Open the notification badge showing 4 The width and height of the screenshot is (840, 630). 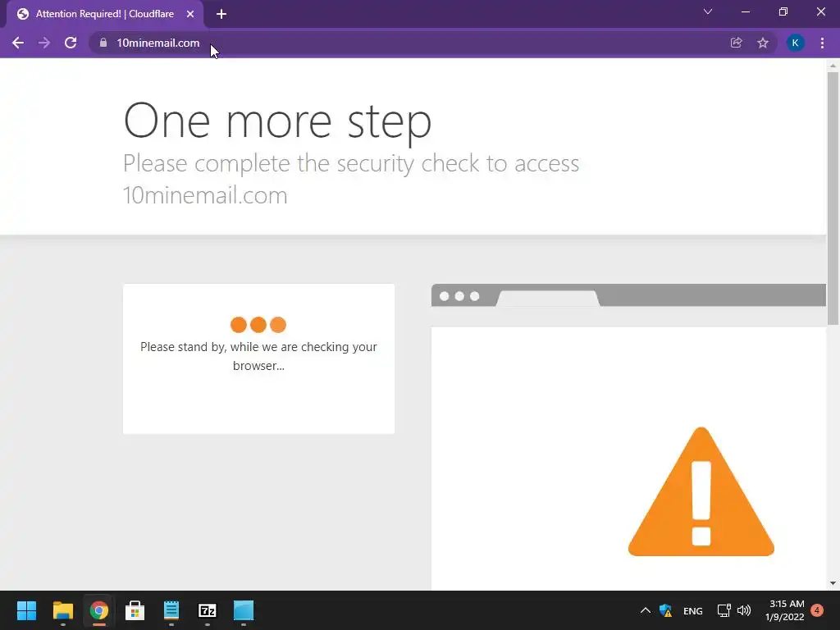point(817,610)
